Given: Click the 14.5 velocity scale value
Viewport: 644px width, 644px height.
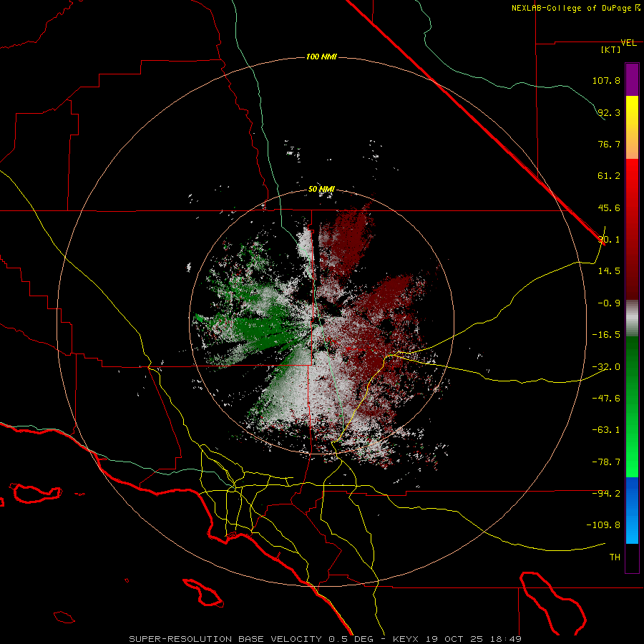Looking at the screenshot, I should pyautogui.click(x=609, y=271).
